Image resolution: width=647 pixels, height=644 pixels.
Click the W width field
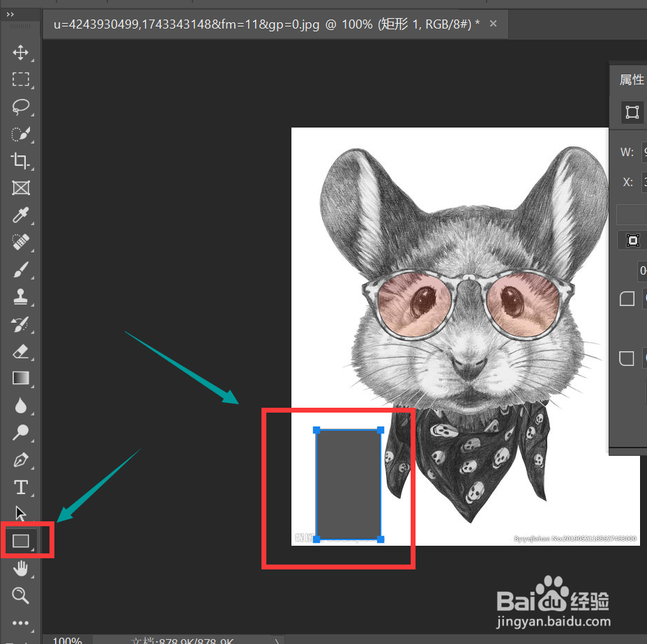pos(644,152)
